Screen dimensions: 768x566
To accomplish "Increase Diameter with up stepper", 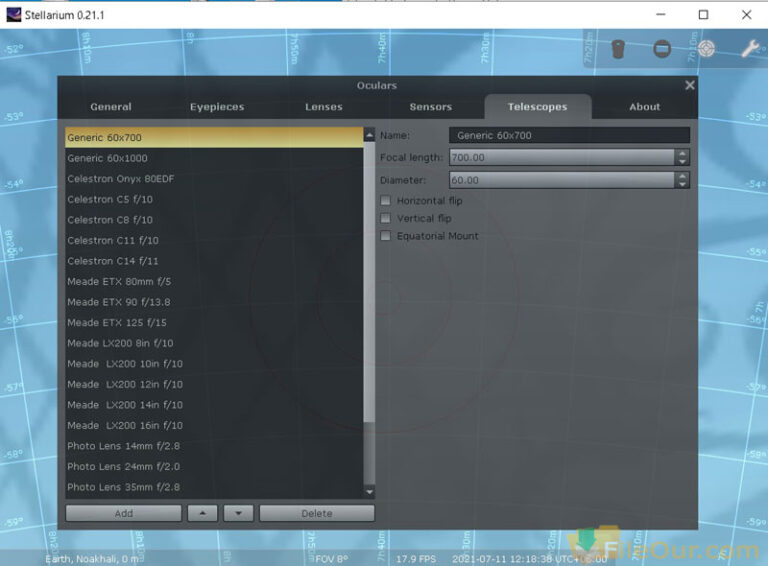I will (x=682, y=176).
